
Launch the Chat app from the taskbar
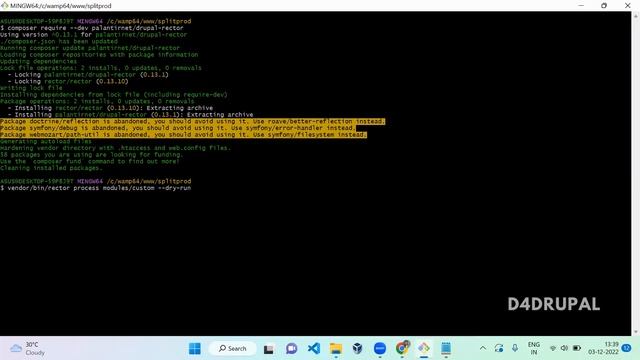(291, 349)
